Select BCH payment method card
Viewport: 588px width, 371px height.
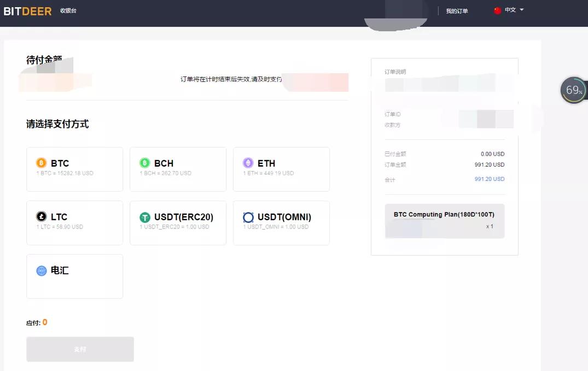178,169
